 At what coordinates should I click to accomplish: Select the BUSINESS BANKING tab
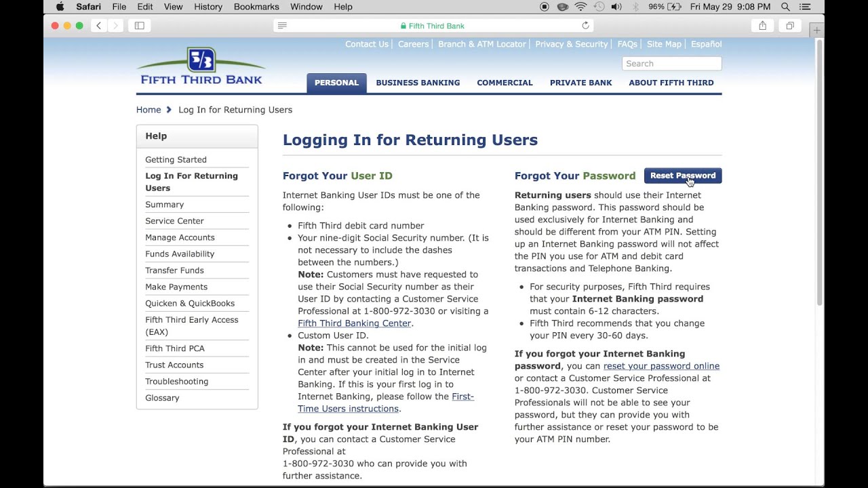pyautogui.click(x=418, y=83)
